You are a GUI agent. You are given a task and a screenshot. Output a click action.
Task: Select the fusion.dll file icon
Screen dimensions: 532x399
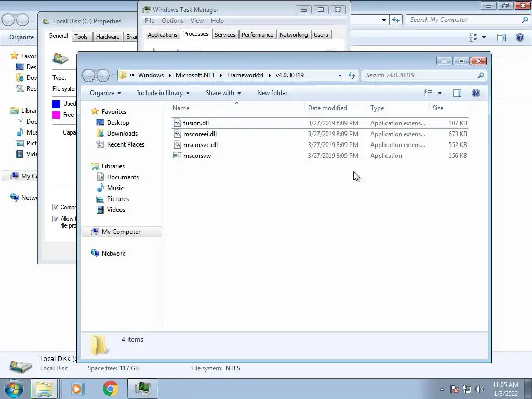click(x=177, y=123)
